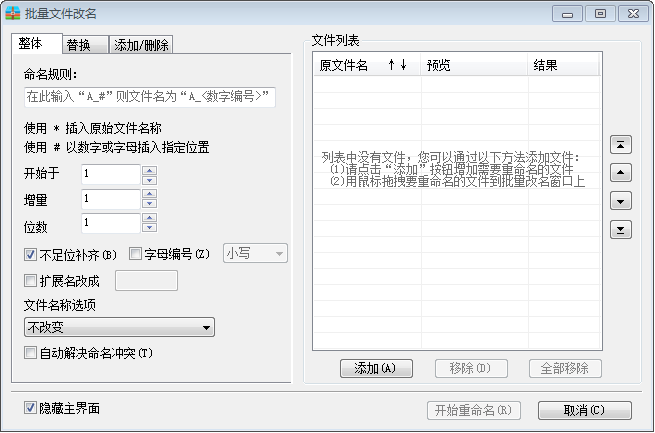Toggle the 隐藏主界面 checkbox
The width and height of the screenshot is (655, 433).
coord(30,408)
